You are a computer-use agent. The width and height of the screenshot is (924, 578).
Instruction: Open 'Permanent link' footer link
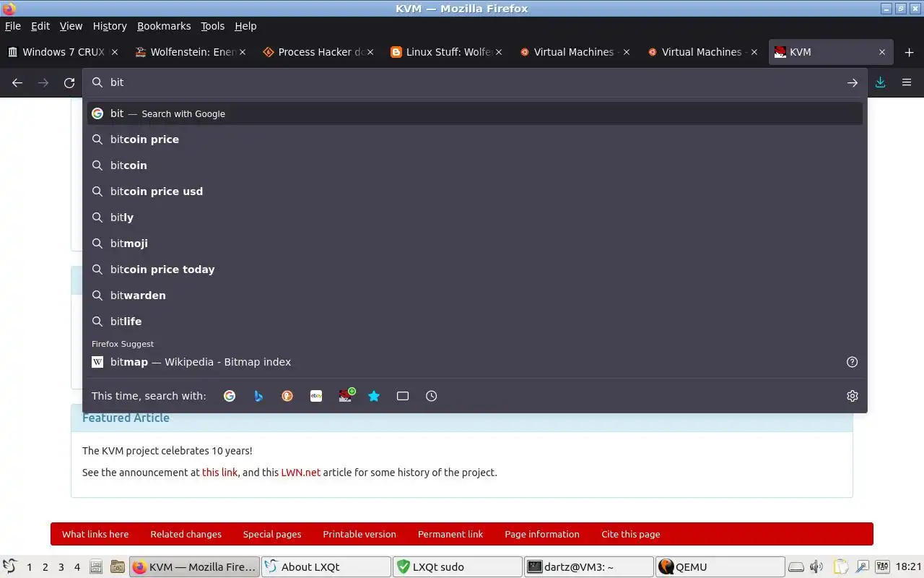(450, 535)
